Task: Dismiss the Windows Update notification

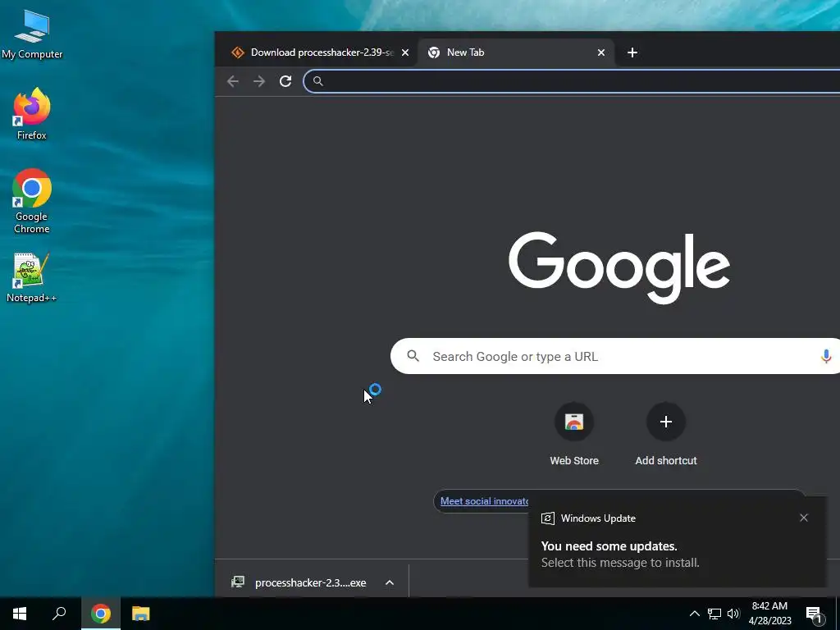Action: [804, 518]
